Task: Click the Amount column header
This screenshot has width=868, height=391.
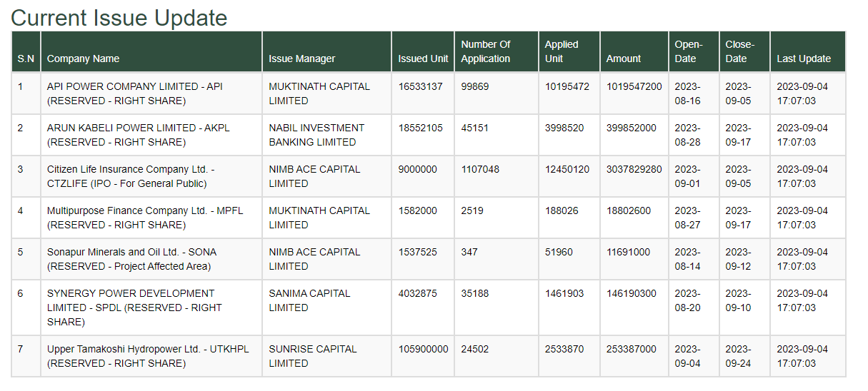Action: click(624, 59)
